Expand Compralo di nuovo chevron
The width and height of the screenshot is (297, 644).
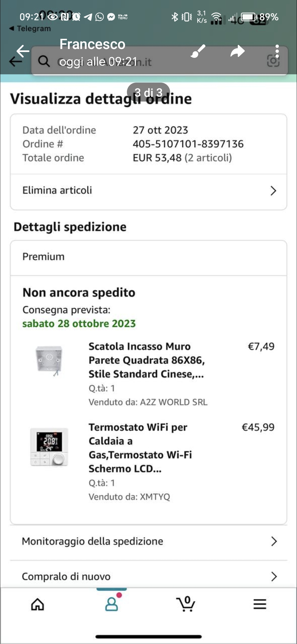click(x=274, y=576)
